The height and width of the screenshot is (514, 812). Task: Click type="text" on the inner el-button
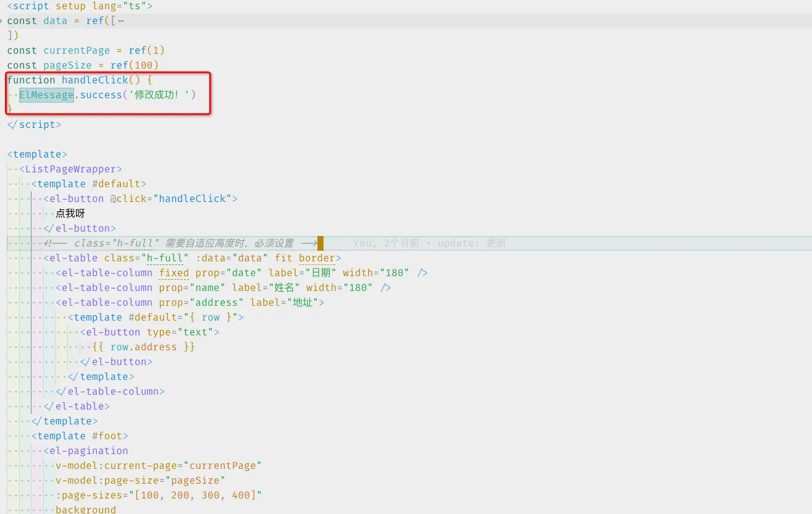(180, 332)
